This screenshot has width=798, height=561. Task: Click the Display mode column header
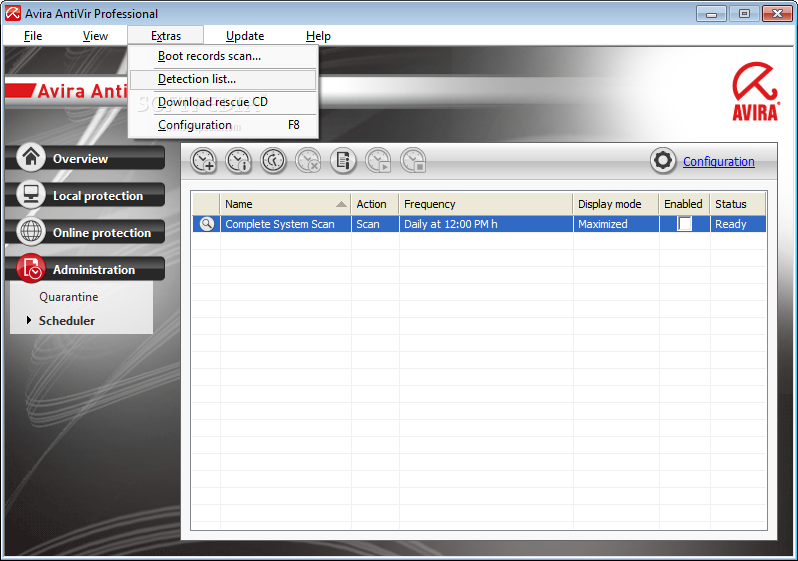tap(616, 204)
